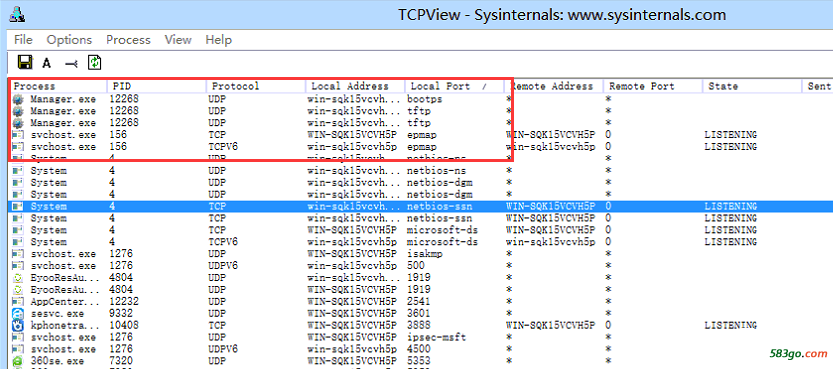The image size is (833, 369).
Task: Click the System icon on the TCPV6 microsoft-ds row
Action: [18, 242]
